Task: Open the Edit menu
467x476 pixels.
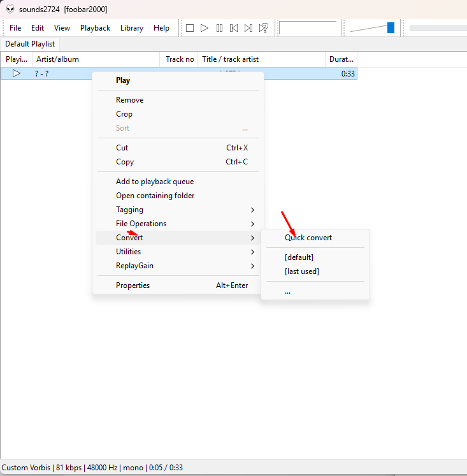Action: (x=38, y=28)
